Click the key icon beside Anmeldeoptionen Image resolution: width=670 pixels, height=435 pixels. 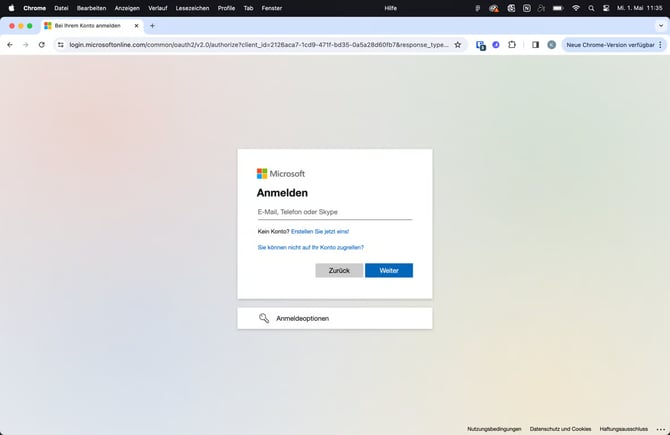264,318
